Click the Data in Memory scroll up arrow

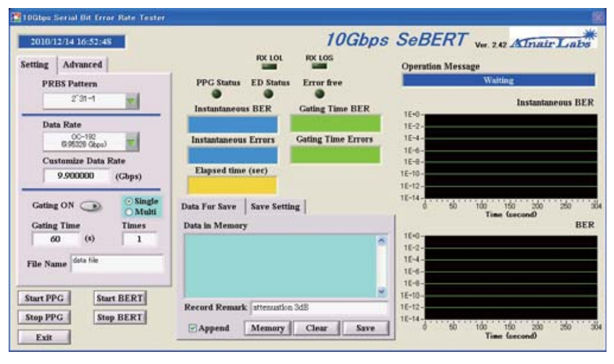point(382,241)
